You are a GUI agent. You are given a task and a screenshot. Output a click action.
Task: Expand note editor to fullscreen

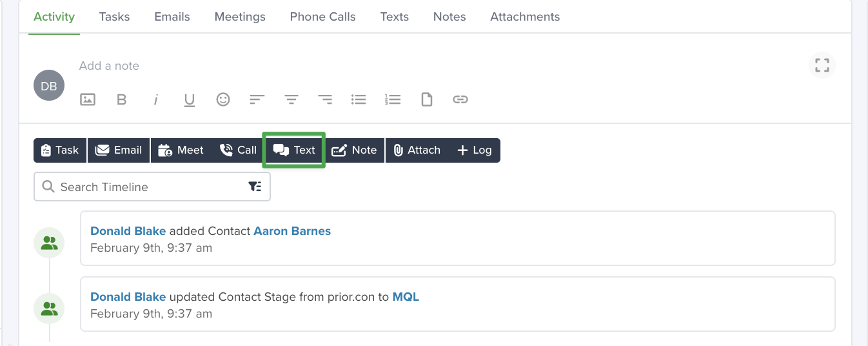coord(822,65)
